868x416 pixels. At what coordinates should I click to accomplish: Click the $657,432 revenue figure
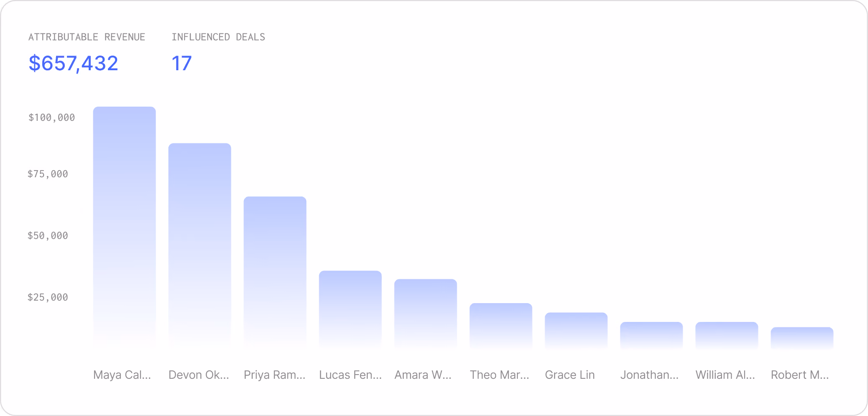[x=73, y=64]
